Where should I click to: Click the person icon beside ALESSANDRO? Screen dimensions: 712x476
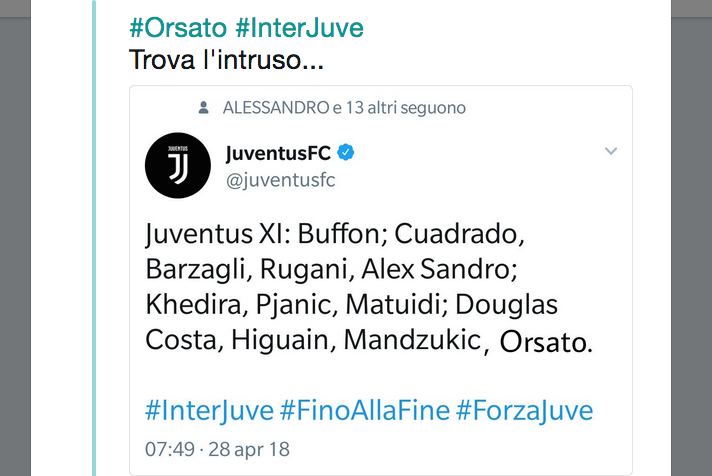pyautogui.click(x=204, y=107)
